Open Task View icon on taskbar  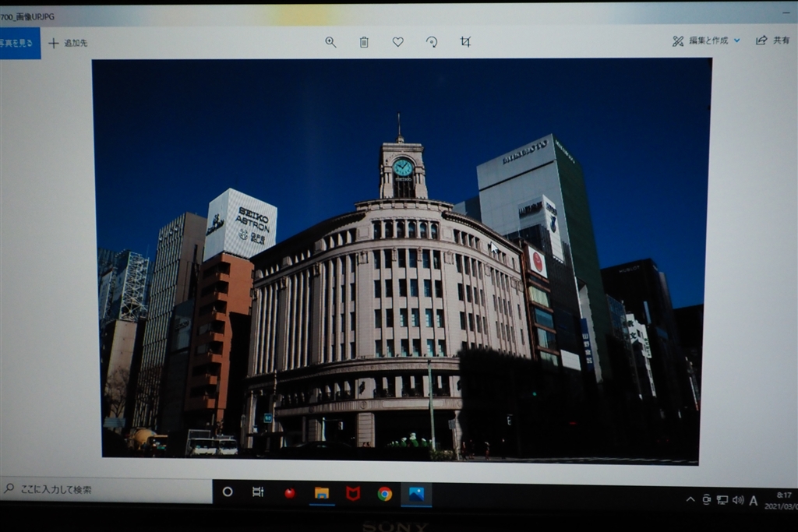click(258, 491)
